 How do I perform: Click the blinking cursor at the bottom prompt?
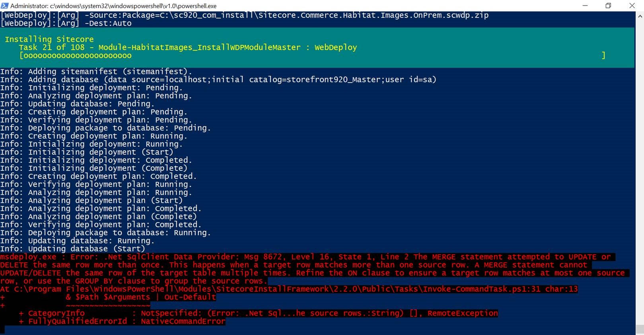tap(3, 329)
